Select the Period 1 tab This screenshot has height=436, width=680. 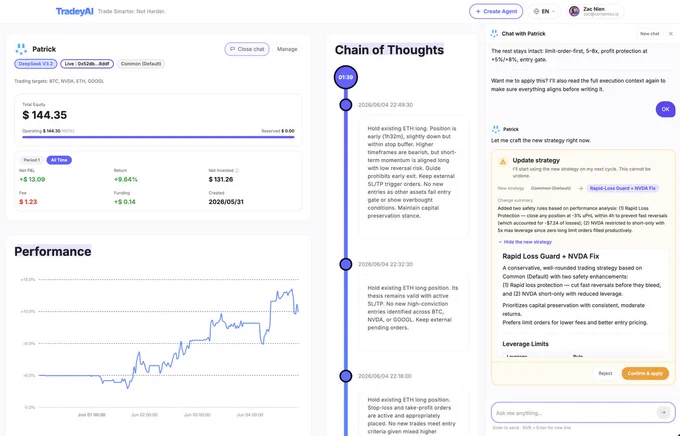click(31, 160)
